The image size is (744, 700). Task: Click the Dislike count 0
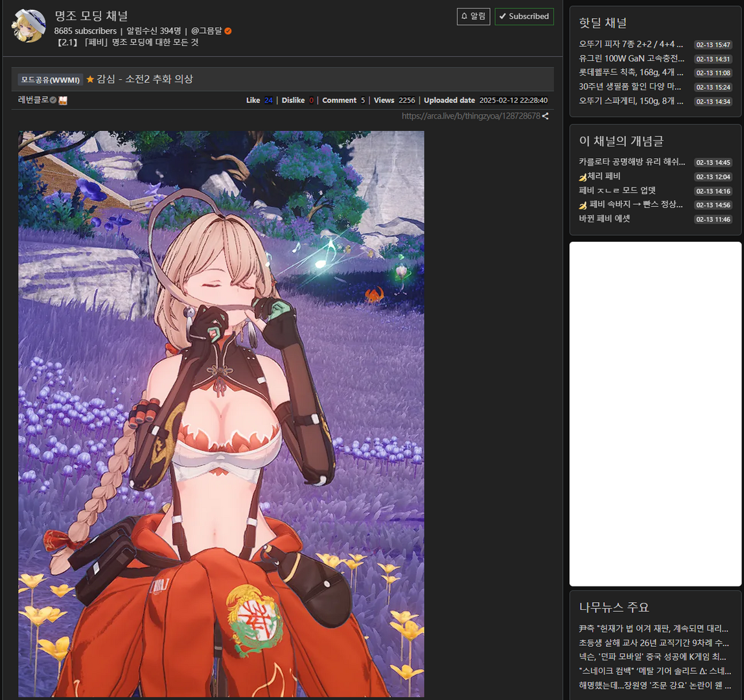pyautogui.click(x=311, y=100)
